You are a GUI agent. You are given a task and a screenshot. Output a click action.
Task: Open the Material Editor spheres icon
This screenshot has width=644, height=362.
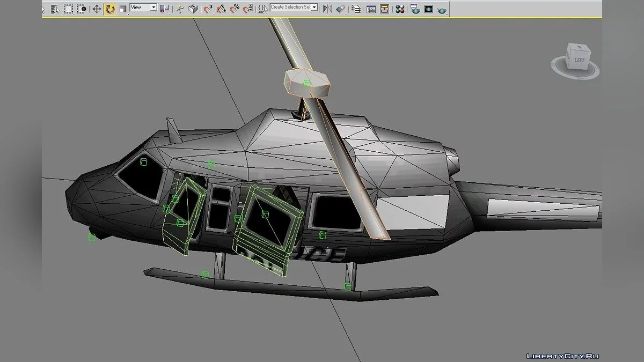pyautogui.click(x=400, y=9)
